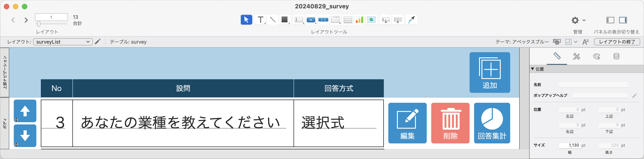Toggle the left panel display

pyautogui.click(x=610, y=20)
